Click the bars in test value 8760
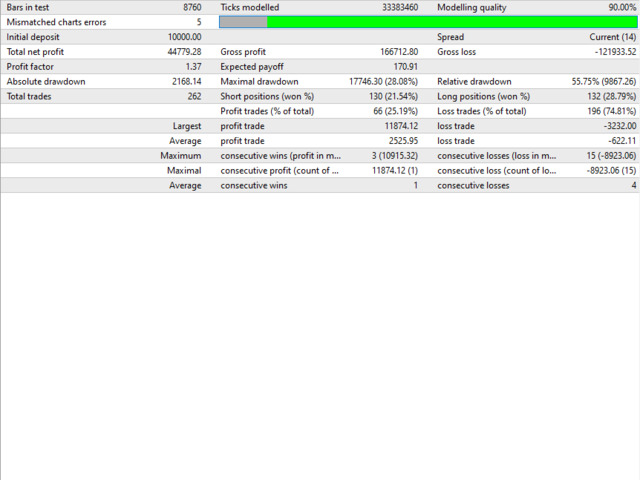The height and width of the screenshot is (480, 640). (192, 7)
